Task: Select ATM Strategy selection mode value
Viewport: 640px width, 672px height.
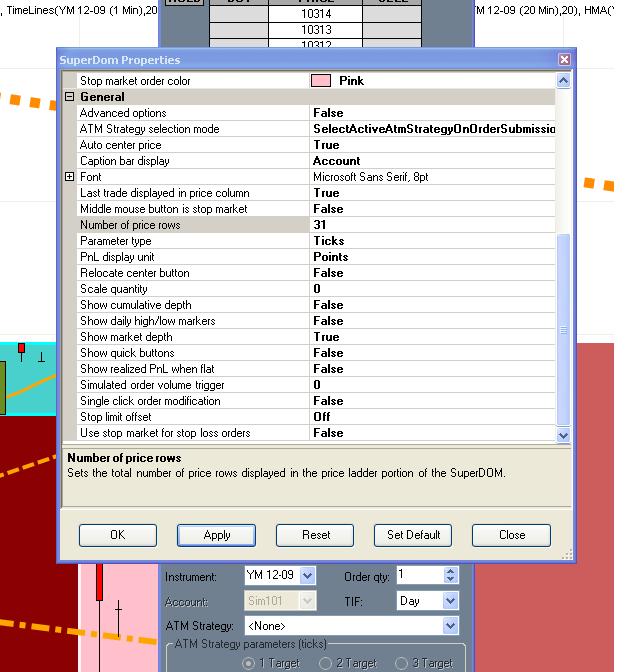Action: [432, 129]
